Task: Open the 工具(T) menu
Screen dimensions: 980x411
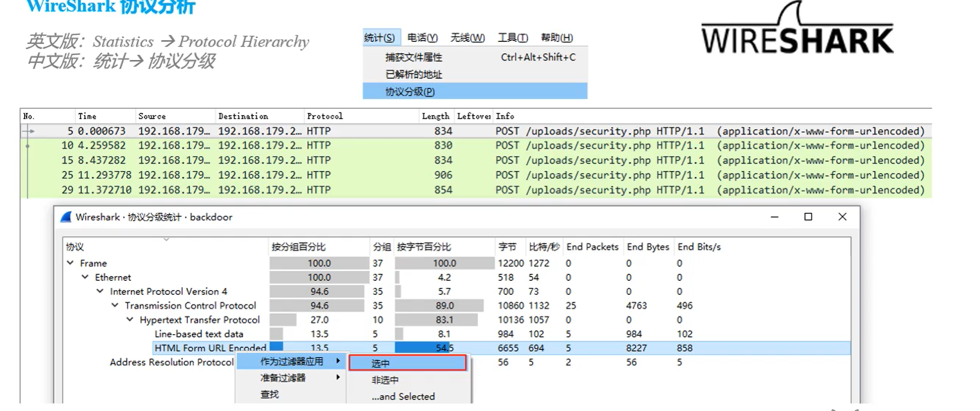Action: coord(513,38)
